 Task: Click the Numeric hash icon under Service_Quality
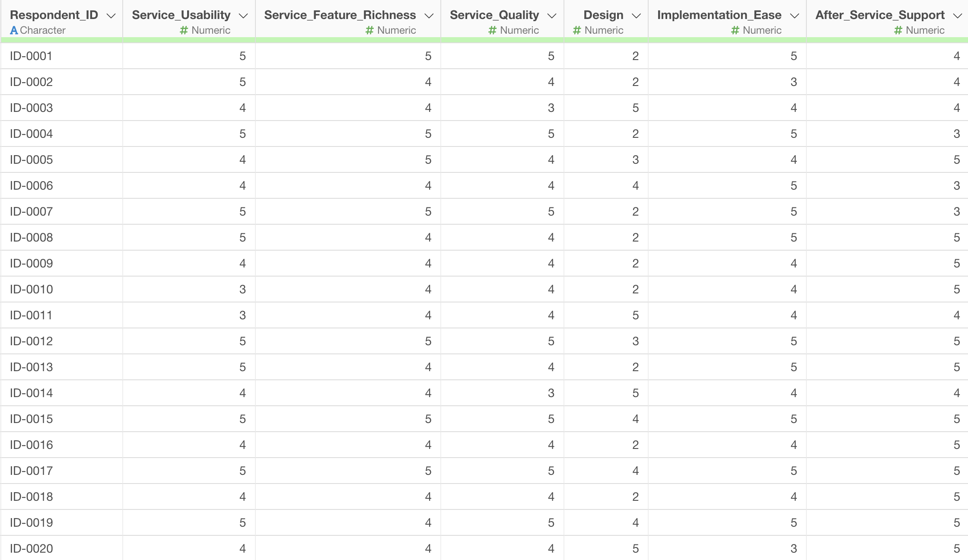[x=492, y=30]
